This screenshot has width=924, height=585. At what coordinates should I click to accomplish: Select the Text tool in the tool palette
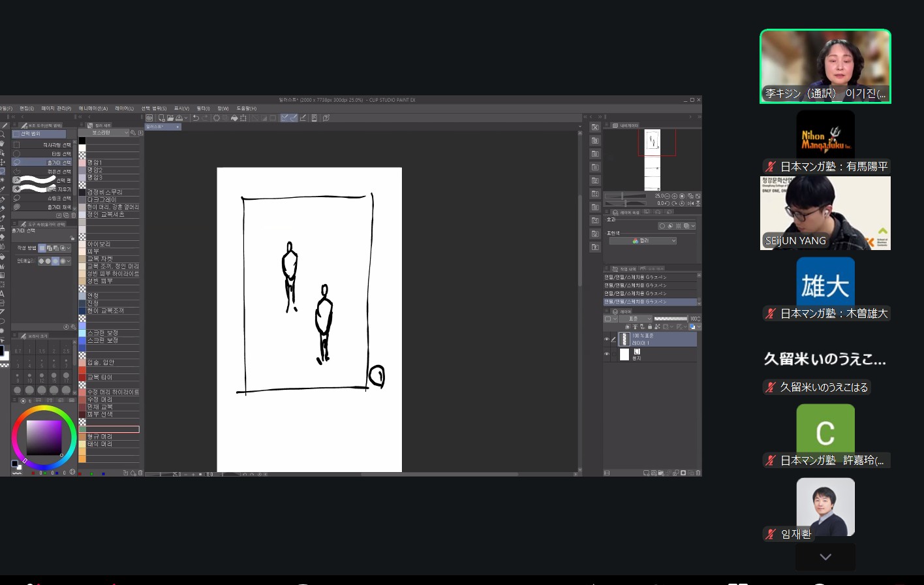(x=3, y=294)
